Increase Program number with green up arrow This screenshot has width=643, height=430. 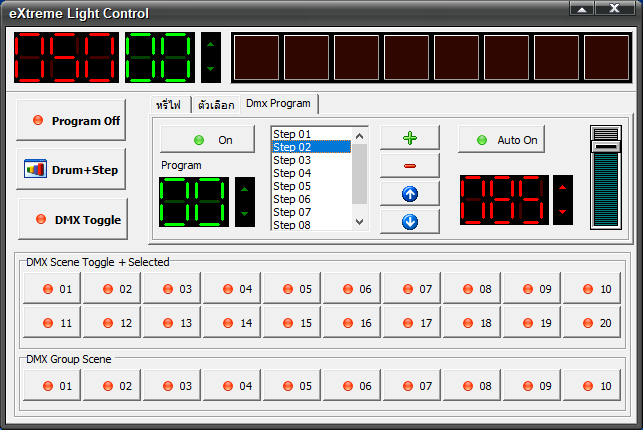[x=245, y=189]
